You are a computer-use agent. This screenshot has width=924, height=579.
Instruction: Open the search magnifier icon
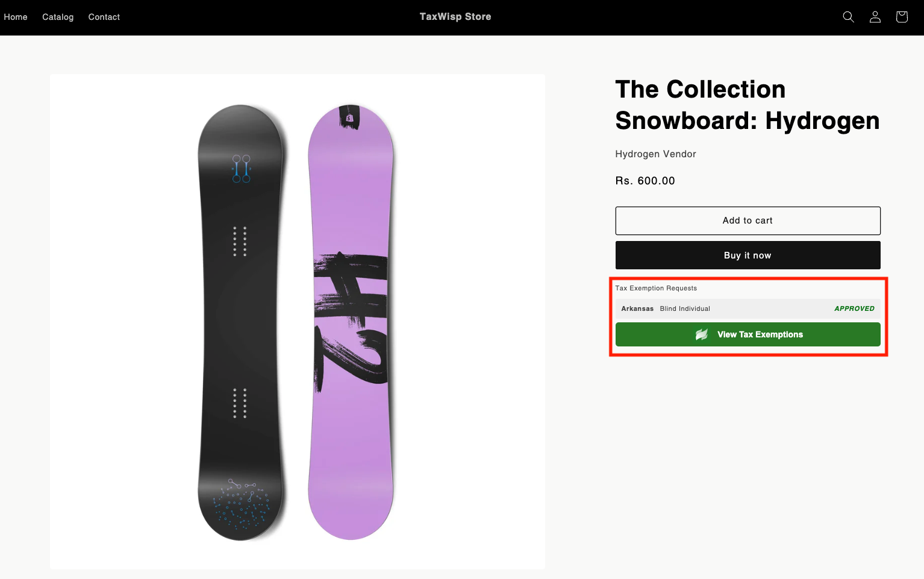(848, 17)
